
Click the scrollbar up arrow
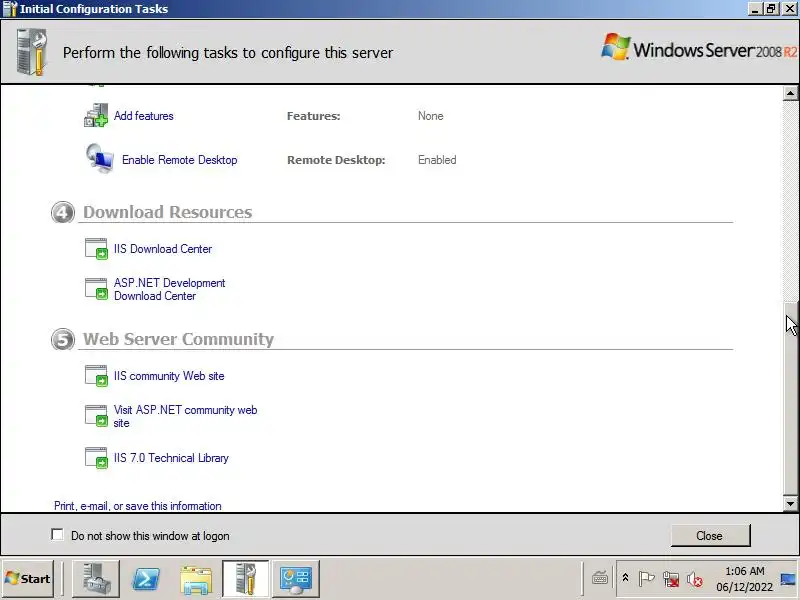pos(790,93)
